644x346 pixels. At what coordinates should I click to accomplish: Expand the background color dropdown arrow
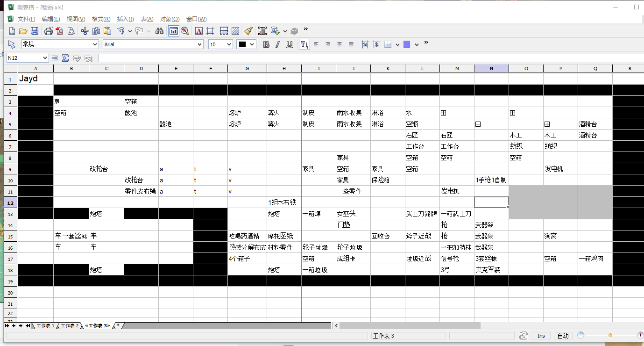click(x=417, y=45)
